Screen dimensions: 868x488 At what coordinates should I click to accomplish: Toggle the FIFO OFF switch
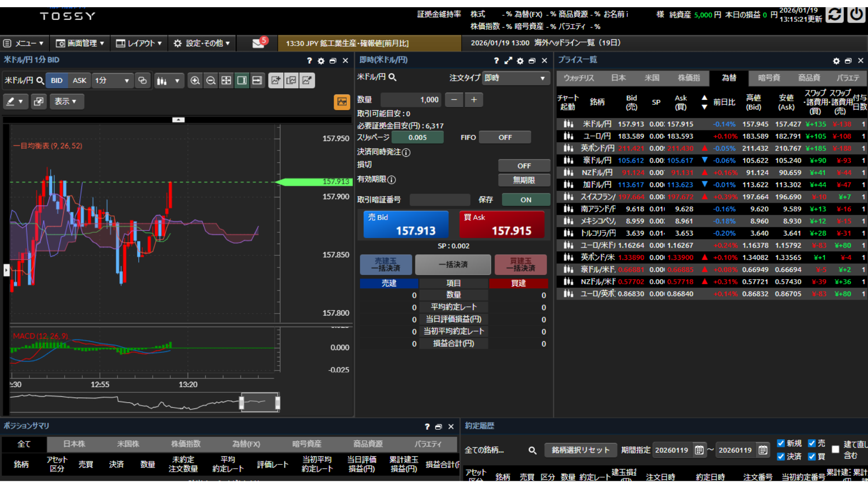point(505,137)
